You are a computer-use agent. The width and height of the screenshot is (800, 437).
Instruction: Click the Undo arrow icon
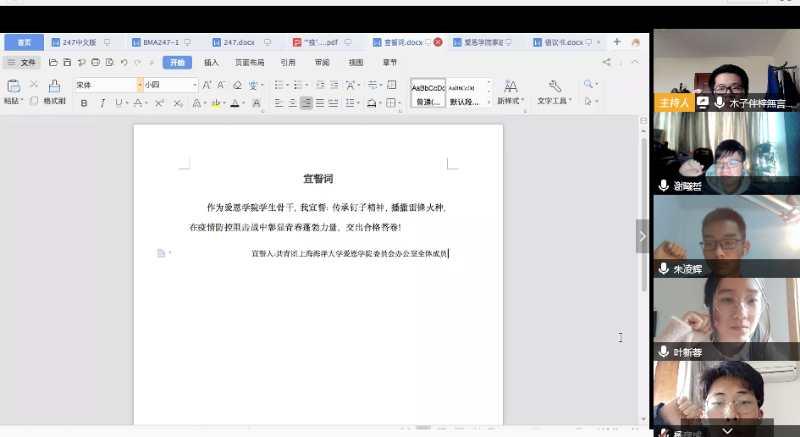[123, 62]
